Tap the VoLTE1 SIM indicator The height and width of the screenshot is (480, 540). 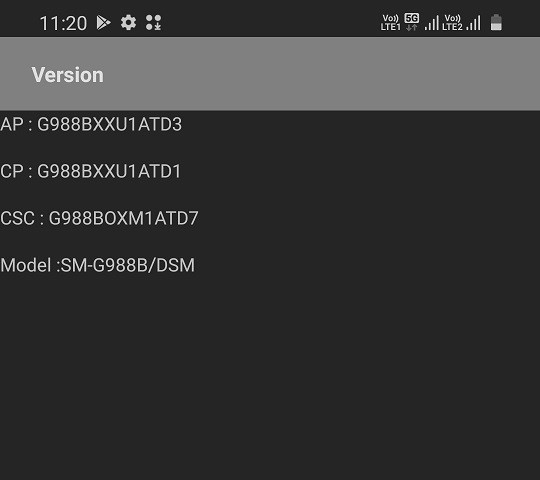click(391, 23)
